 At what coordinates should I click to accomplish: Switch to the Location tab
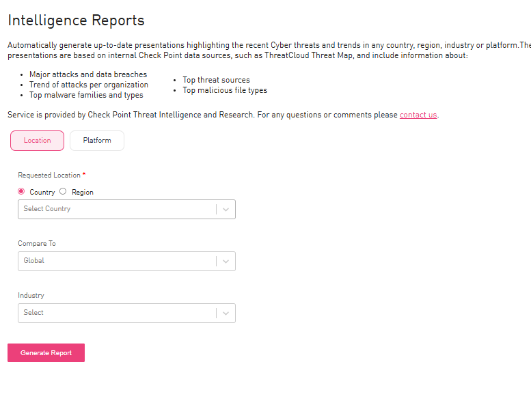38,141
